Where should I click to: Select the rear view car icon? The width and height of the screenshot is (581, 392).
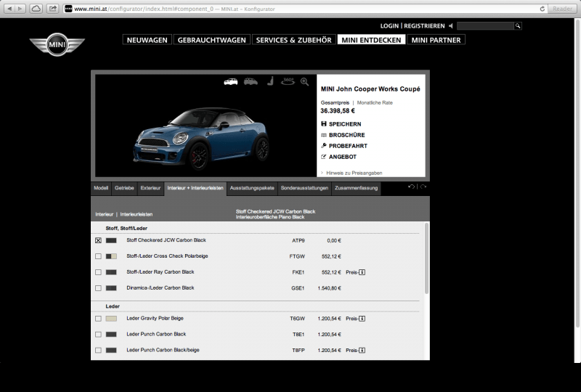(x=251, y=81)
